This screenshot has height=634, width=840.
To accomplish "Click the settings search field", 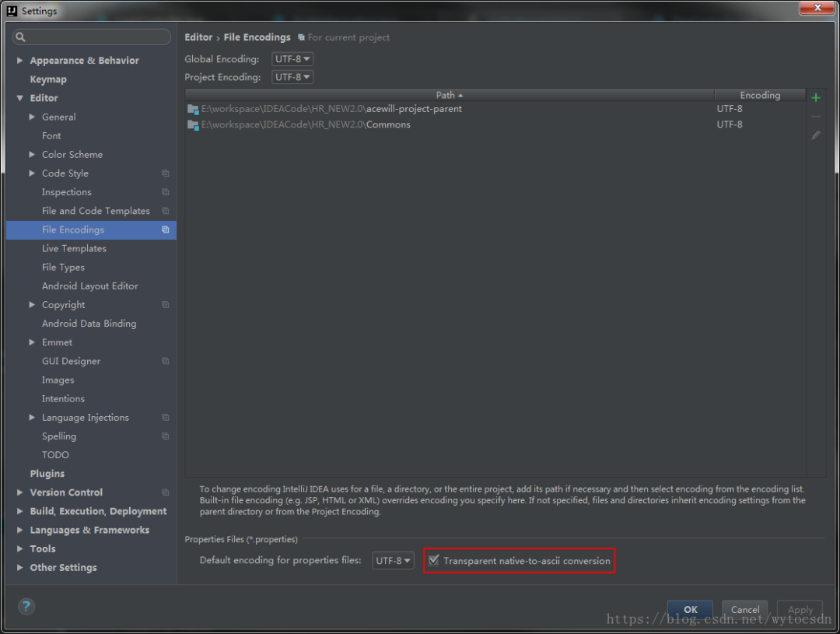I will [x=92, y=37].
